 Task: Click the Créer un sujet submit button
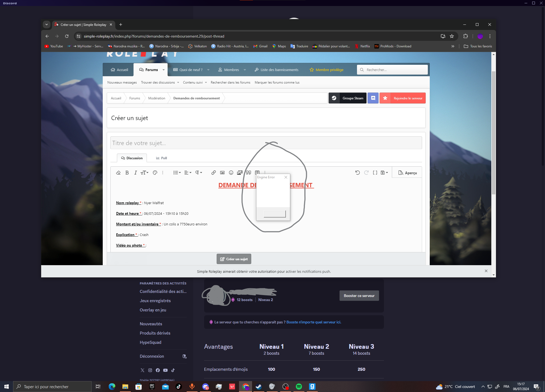tap(234, 259)
